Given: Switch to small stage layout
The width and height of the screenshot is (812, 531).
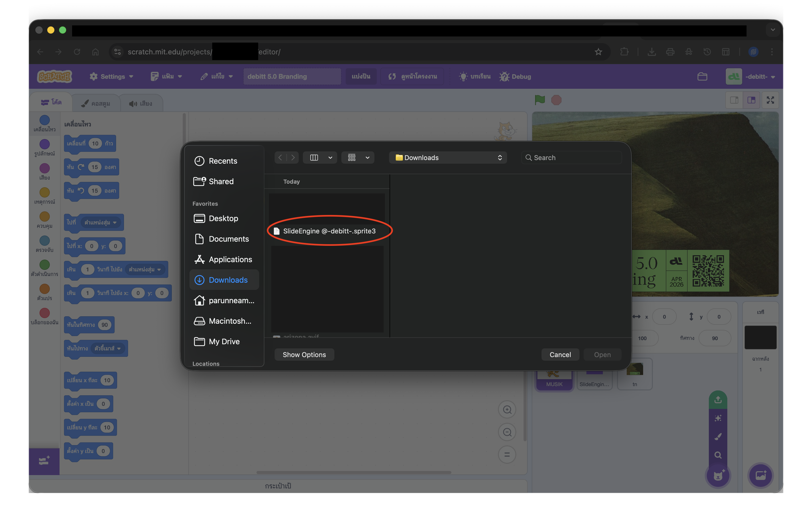Looking at the screenshot, I should coord(734,100).
